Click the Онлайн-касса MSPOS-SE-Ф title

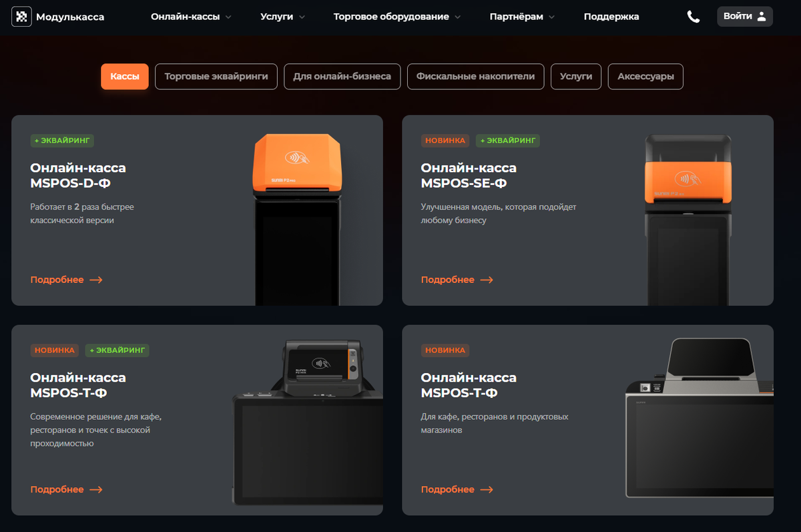(x=469, y=176)
